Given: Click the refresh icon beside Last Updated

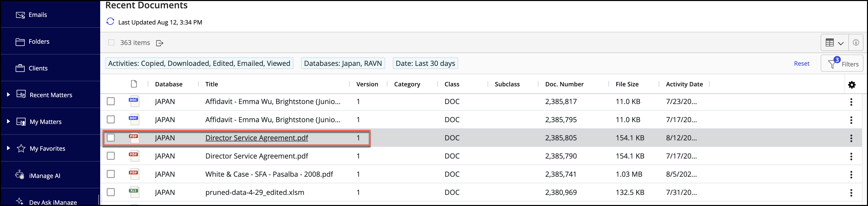Looking at the screenshot, I should pyautogui.click(x=110, y=22).
